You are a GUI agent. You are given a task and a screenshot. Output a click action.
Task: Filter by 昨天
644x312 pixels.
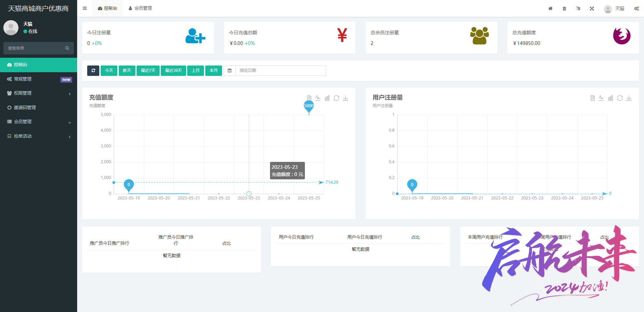coord(127,71)
